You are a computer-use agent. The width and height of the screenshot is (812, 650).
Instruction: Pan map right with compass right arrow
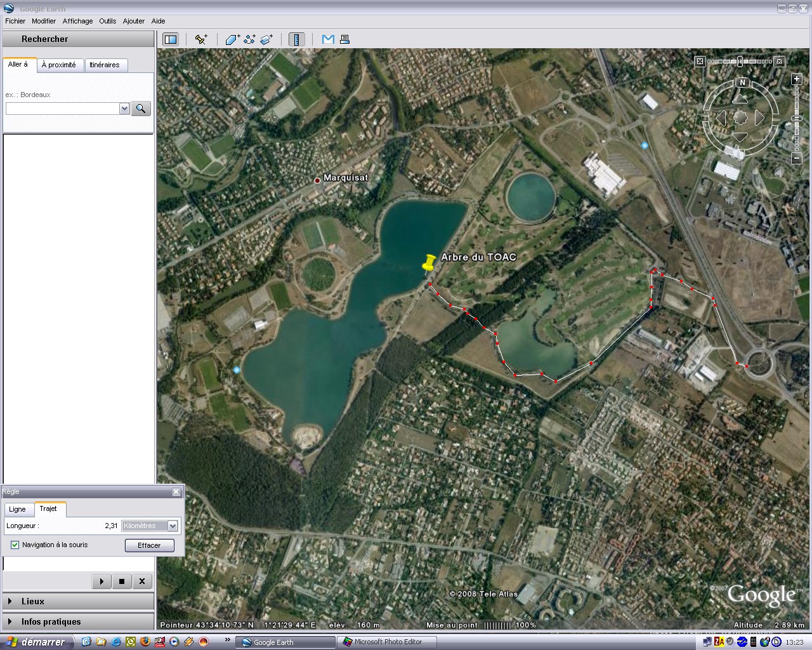point(760,117)
